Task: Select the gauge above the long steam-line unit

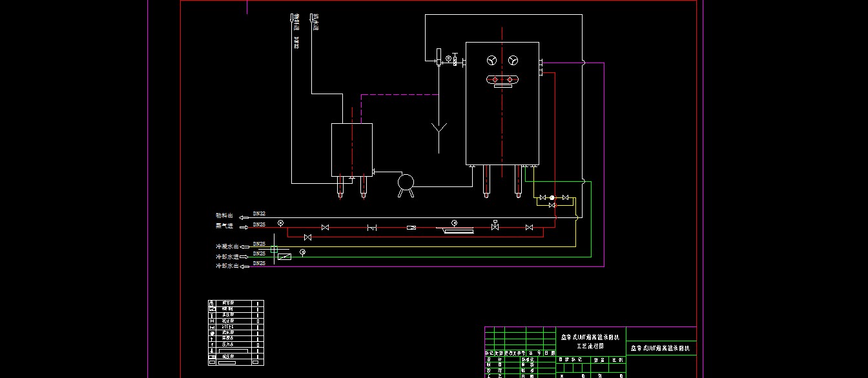Action: 454,223
